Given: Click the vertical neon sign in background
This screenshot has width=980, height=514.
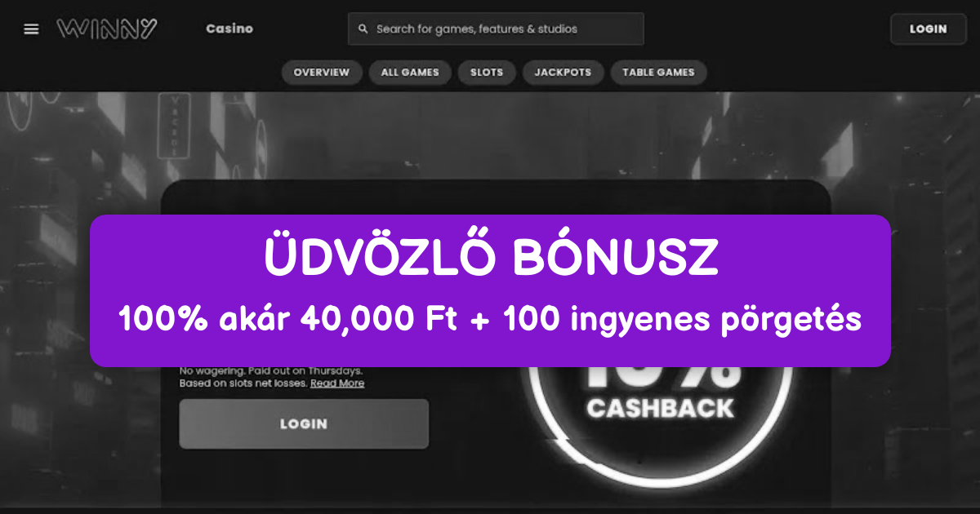Looking at the screenshot, I should pyautogui.click(x=174, y=125).
